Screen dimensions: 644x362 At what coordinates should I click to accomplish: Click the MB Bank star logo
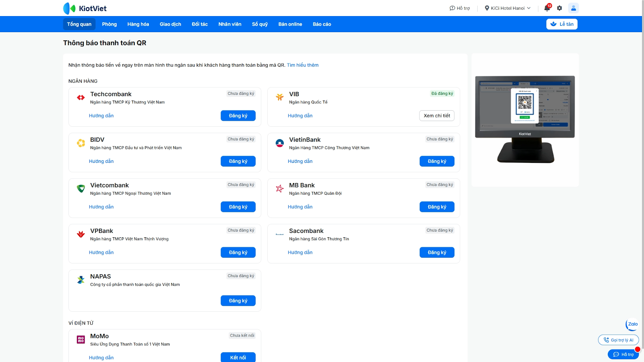point(280,188)
